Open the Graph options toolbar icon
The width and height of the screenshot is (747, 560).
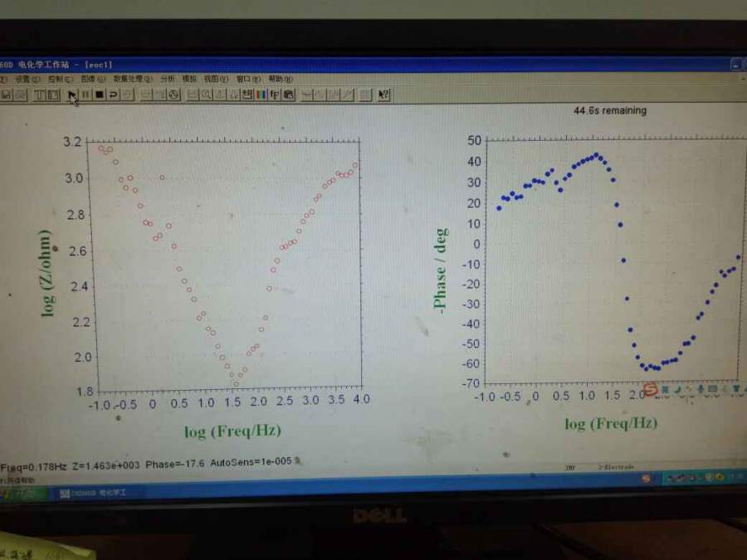[247, 95]
